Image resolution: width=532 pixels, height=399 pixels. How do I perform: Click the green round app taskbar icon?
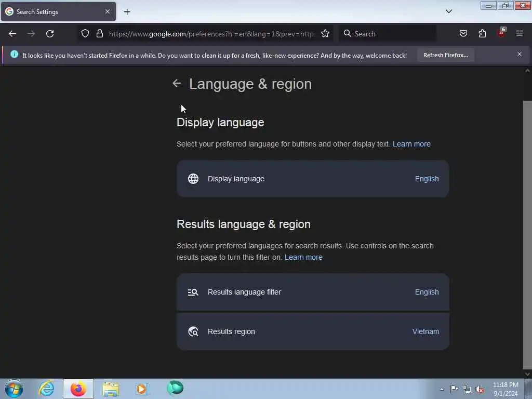tap(175, 388)
